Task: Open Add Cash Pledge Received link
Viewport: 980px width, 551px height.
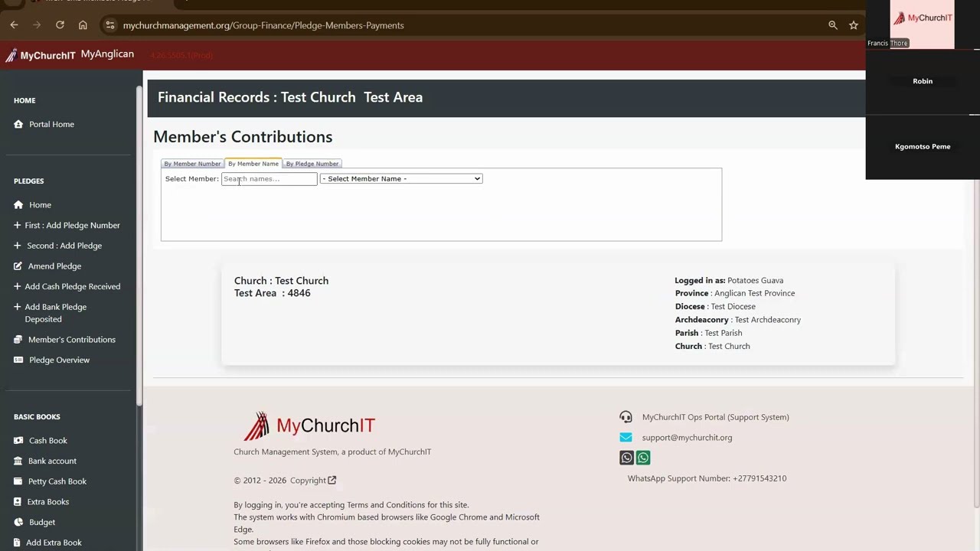Action: (72, 286)
